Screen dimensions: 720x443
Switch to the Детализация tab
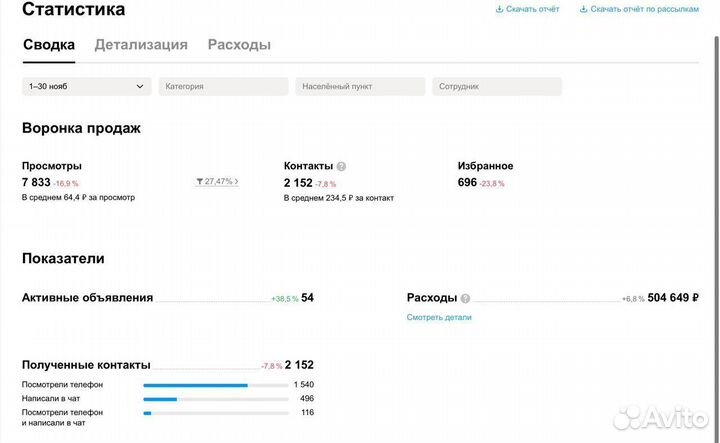point(141,45)
